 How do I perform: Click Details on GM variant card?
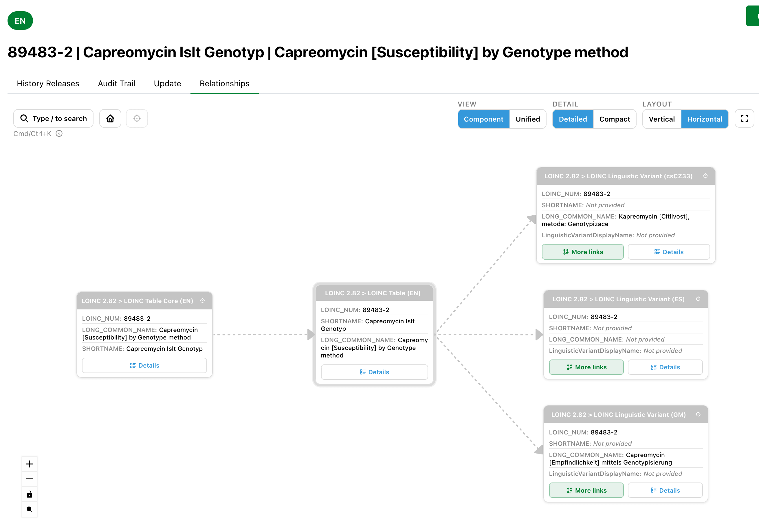[x=665, y=490]
